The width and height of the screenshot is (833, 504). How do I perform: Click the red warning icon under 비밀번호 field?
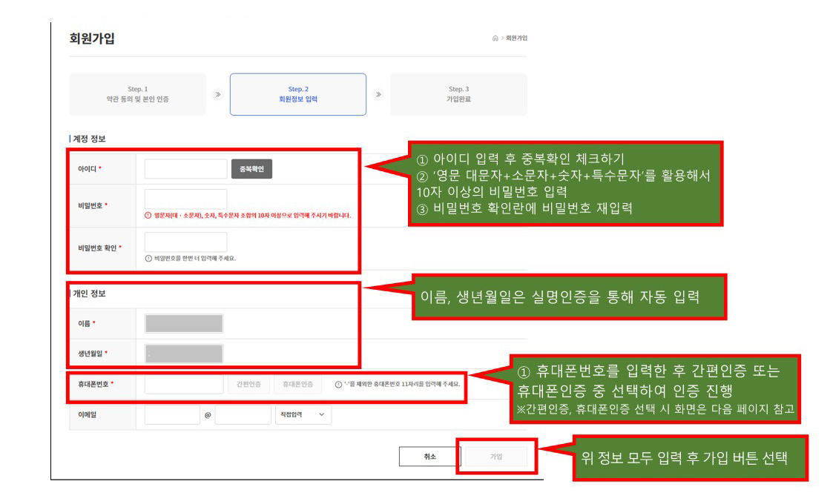coord(148,215)
